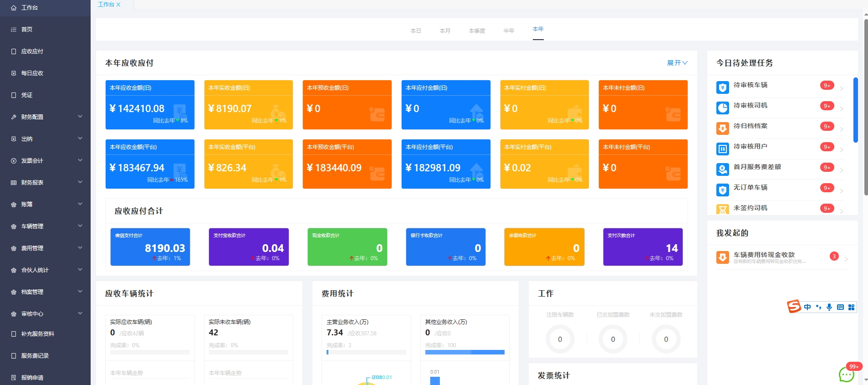The image size is (868, 385).
Task: Click the 待审核用户 blue icon
Action: coord(722,149)
